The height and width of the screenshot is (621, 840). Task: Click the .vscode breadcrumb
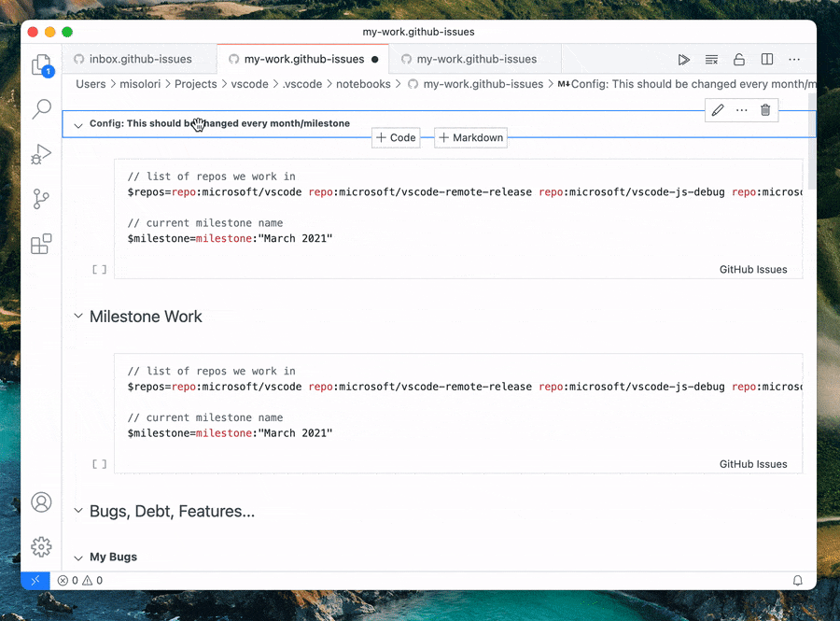tap(302, 84)
